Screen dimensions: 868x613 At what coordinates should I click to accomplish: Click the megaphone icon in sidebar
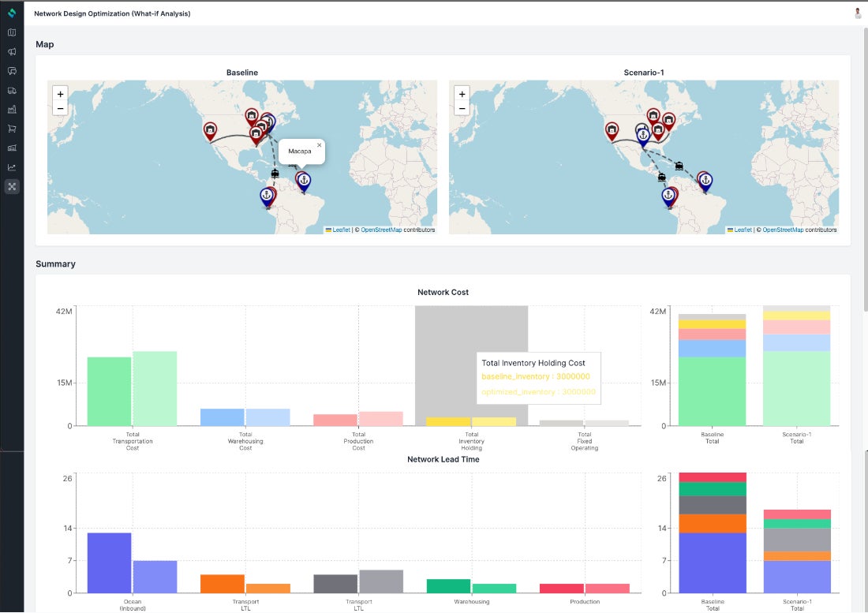(12, 52)
